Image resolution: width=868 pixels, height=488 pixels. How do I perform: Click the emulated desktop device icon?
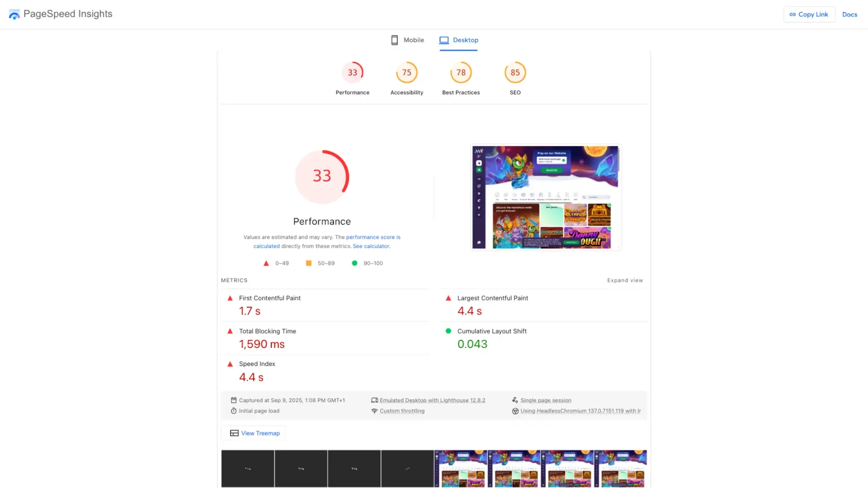coord(374,400)
